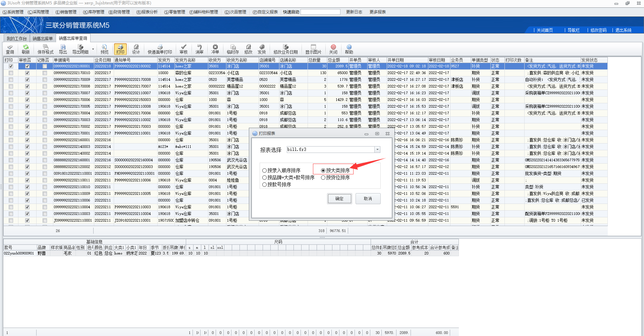Click the 发货 (ship) toolbar icon

pyautogui.click(x=262, y=49)
